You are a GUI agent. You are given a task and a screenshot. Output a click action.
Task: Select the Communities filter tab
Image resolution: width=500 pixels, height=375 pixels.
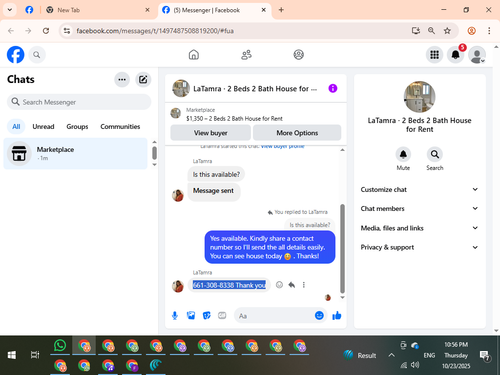pos(120,127)
